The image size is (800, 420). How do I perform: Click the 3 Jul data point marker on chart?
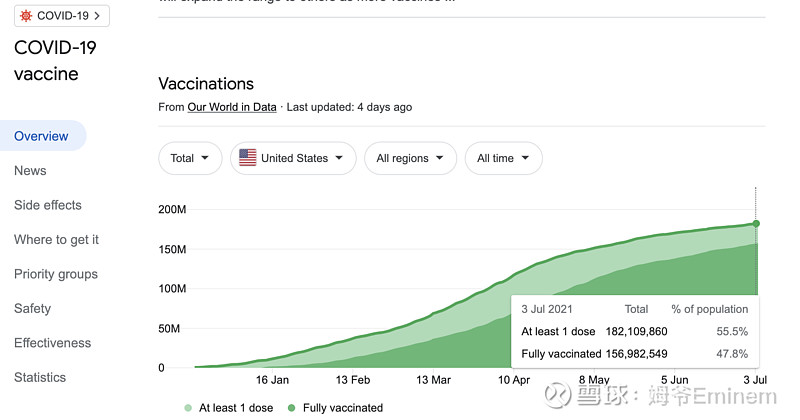pyautogui.click(x=756, y=224)
